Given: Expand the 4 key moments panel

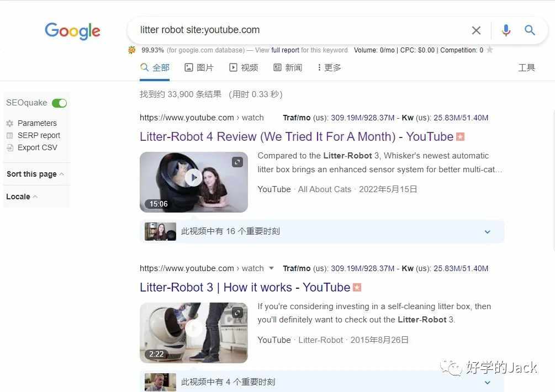Looking at the screenshot, I should pyautogui.click(x=322, y=382).
